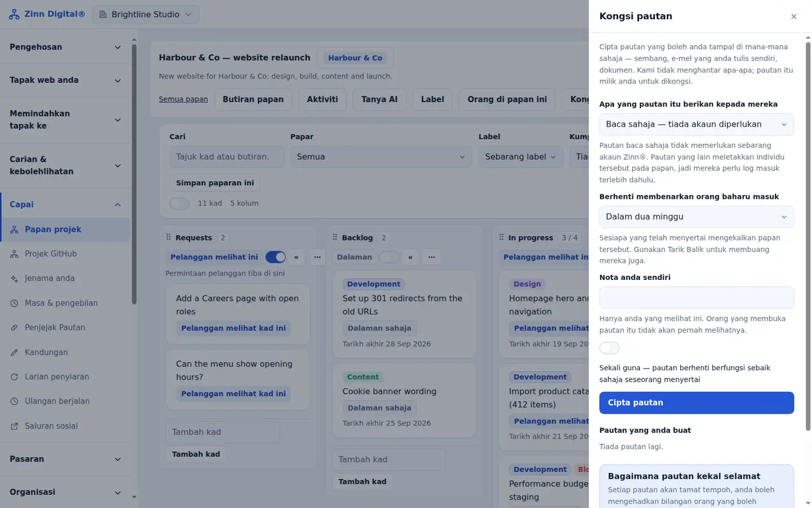Viewport: 812px width, 508px height.
Task: Expand the Tapak web anda section
Action: 65,80
